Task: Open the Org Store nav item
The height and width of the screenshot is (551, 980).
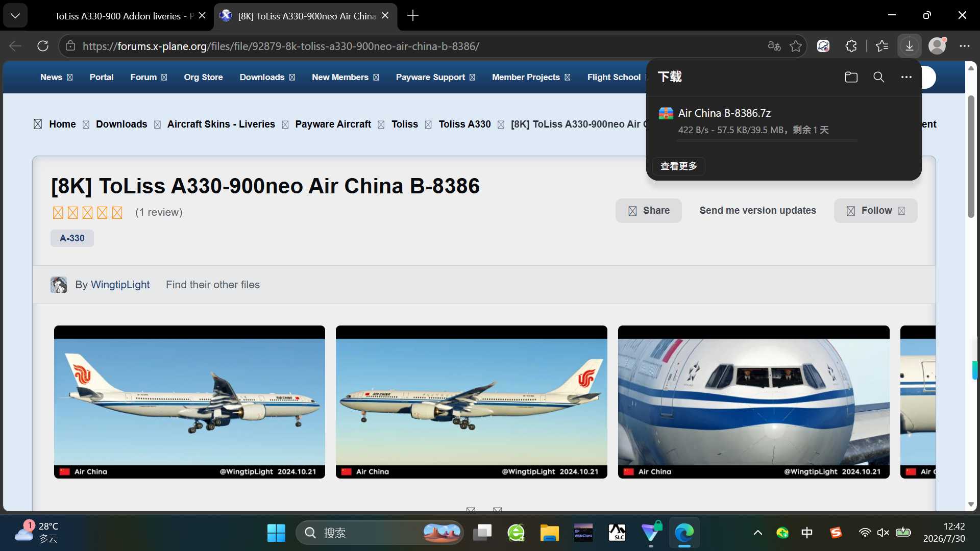Action: click(203, 77)
